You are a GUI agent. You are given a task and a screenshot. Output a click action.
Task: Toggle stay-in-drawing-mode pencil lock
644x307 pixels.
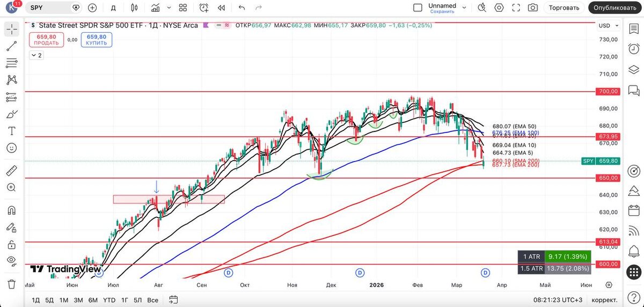coord(12,227)
